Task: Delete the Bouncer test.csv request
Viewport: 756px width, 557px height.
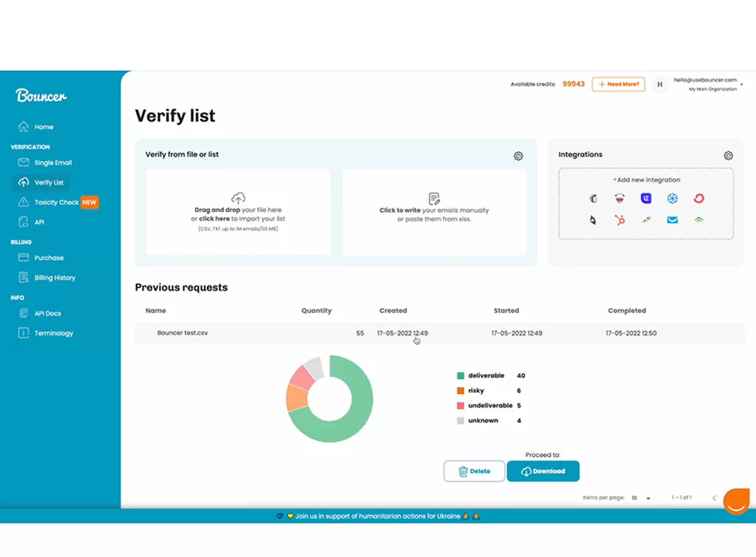Action: (474, 471)
